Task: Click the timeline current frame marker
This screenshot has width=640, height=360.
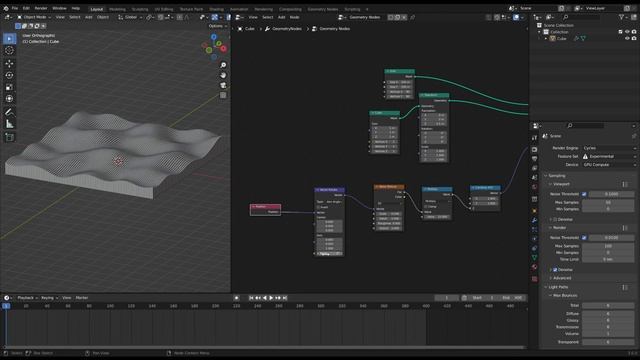Action: pyautogui.click(x=6, y=306)
